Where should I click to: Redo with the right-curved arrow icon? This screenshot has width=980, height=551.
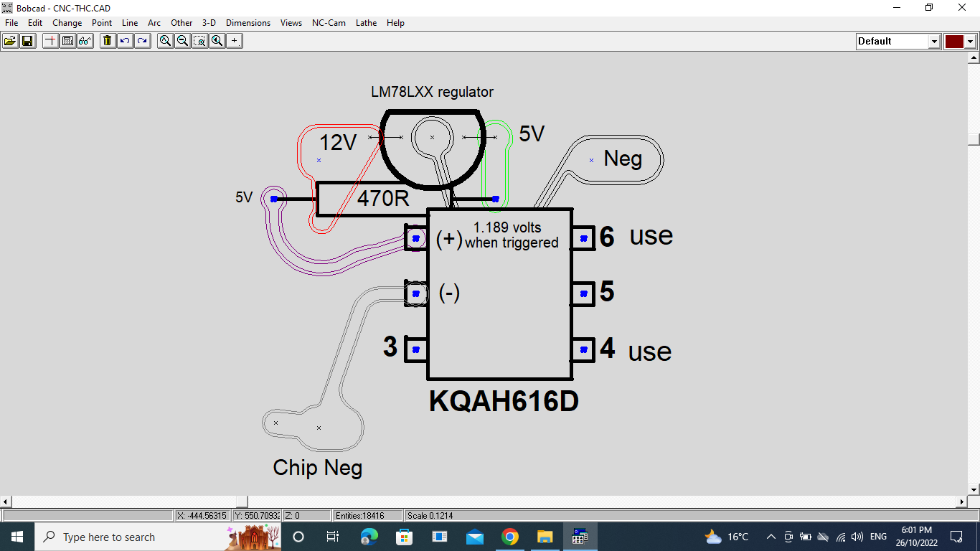pos(142,41)
